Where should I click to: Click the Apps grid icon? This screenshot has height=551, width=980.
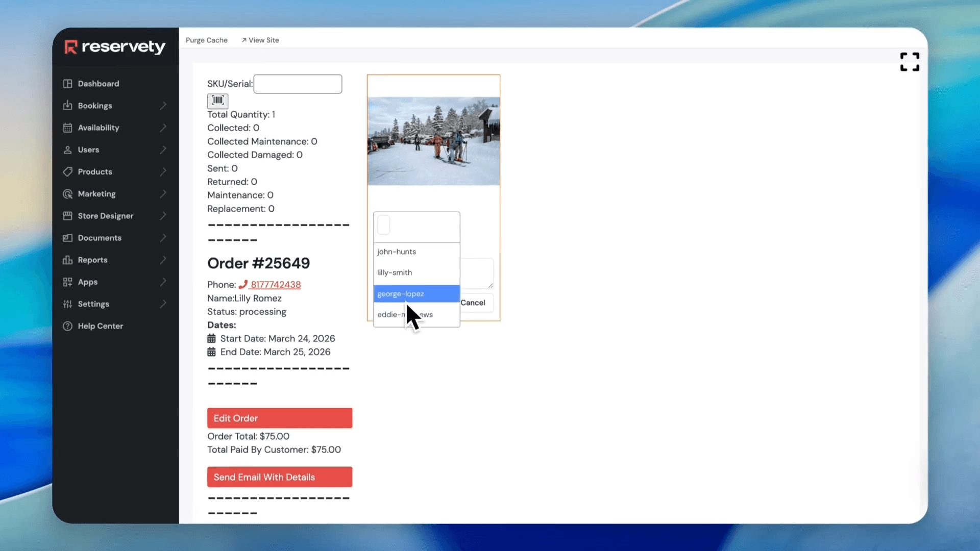tap(67, 282)
